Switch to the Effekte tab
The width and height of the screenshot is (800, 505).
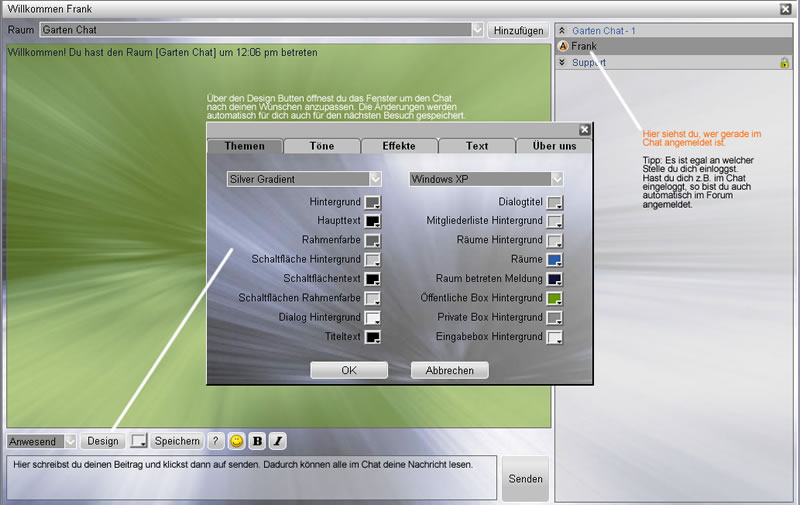tap(399, 146)
